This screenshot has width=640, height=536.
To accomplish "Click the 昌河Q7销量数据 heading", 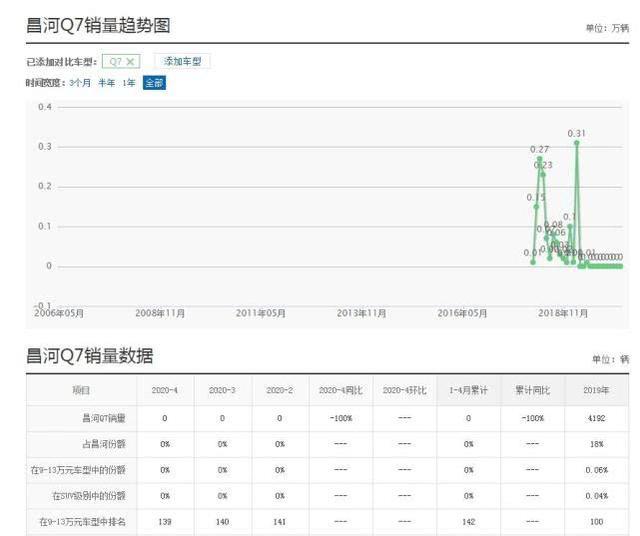I will pos(90,356).
